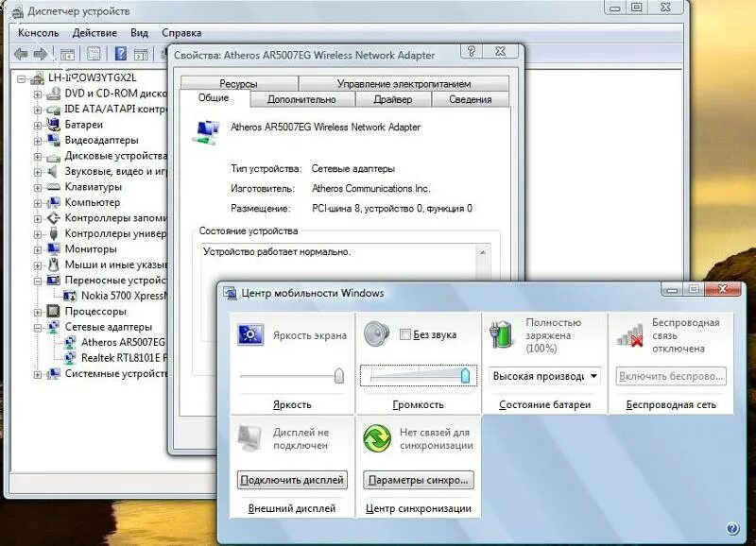Click the Мониторы category icon
Screen dimensions: 756x546
54,249
